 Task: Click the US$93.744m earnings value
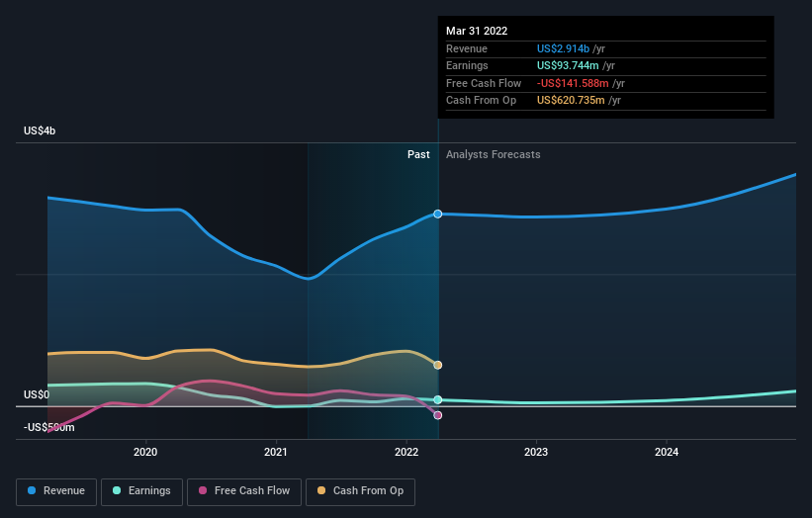[568, 65]
